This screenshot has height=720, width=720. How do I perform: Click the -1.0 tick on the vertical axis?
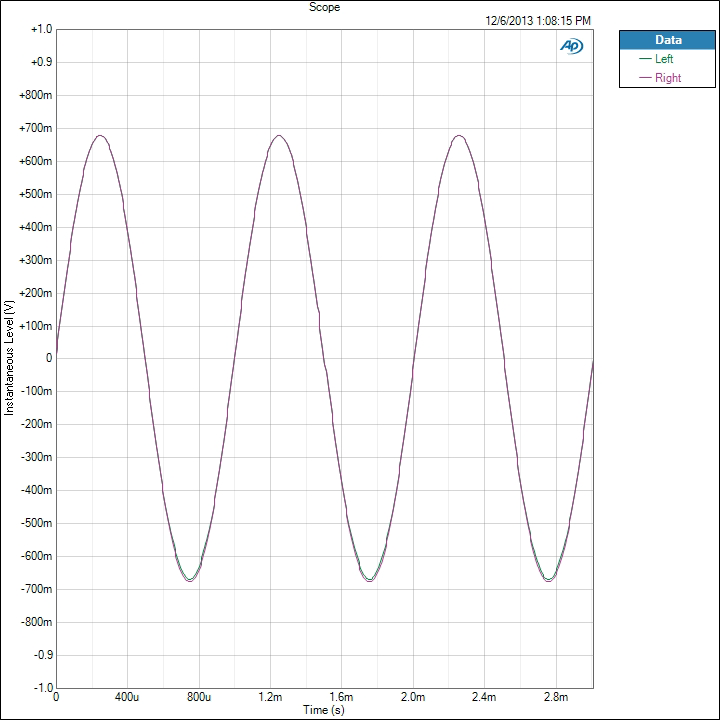coord(41,688)
